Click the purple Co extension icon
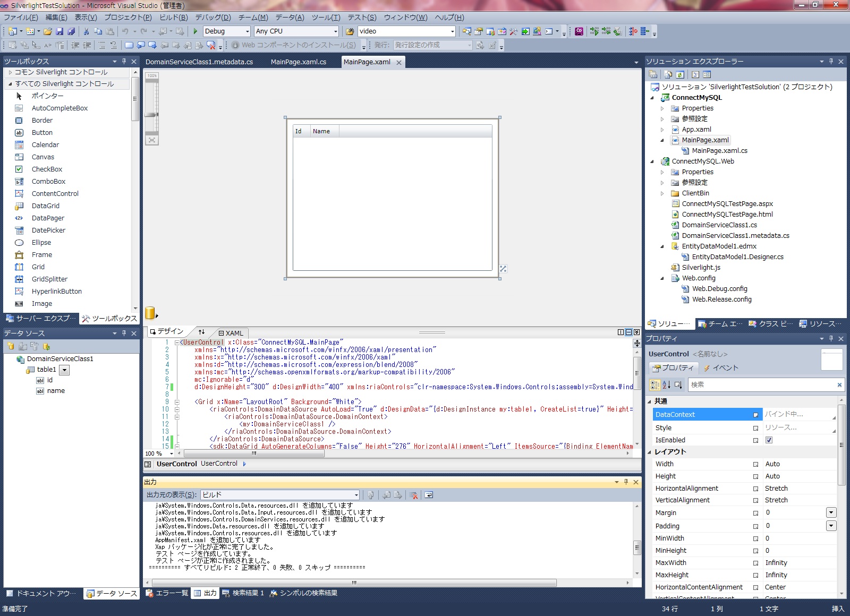The image size is (850, 616). click(x=579, y=31)
